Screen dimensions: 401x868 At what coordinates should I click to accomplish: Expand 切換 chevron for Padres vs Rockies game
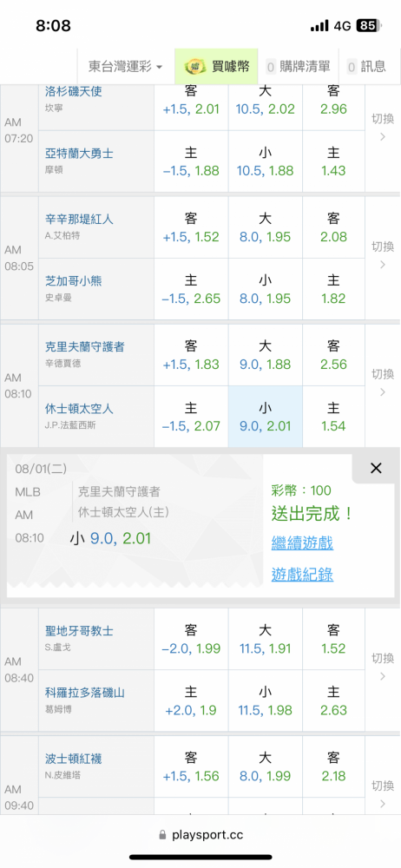(x=383, y=667)
